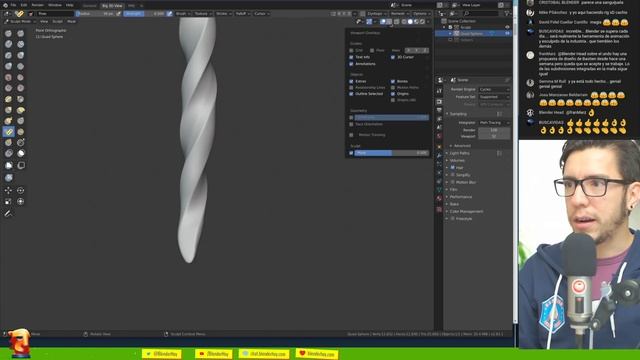
Task: Open the Stroke settings dropdown
Action: pos(223,13)
